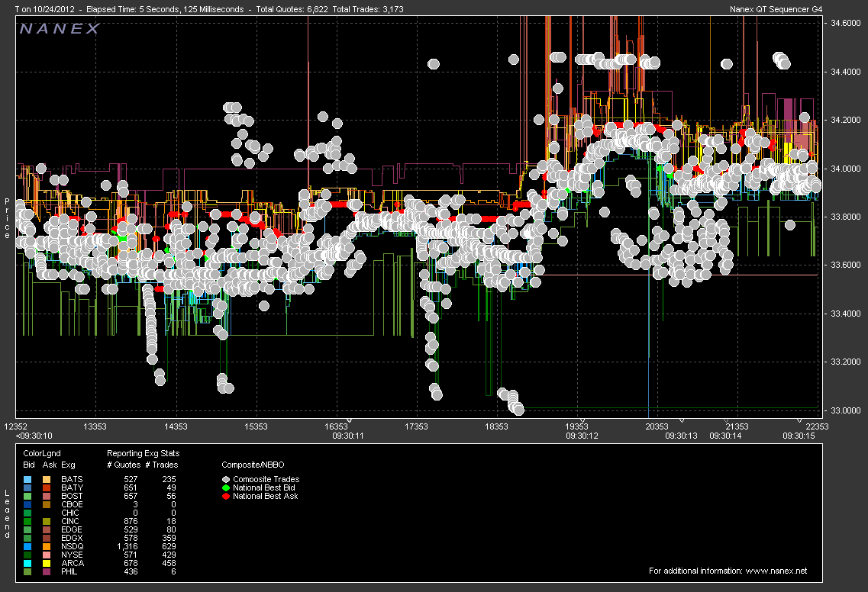
Task: Click the 'Composite/NBBO' legend heading
Action: [x=253, y=465]
